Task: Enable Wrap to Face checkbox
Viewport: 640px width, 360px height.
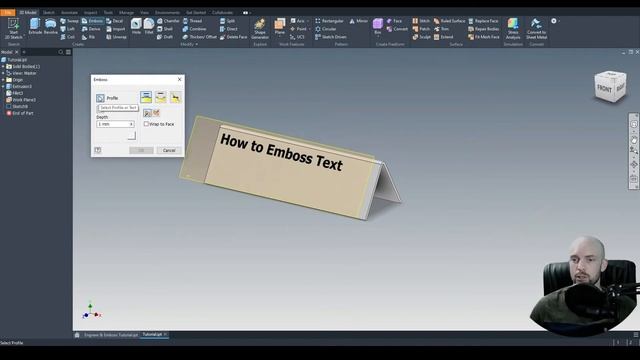Action: click(146, 124)
